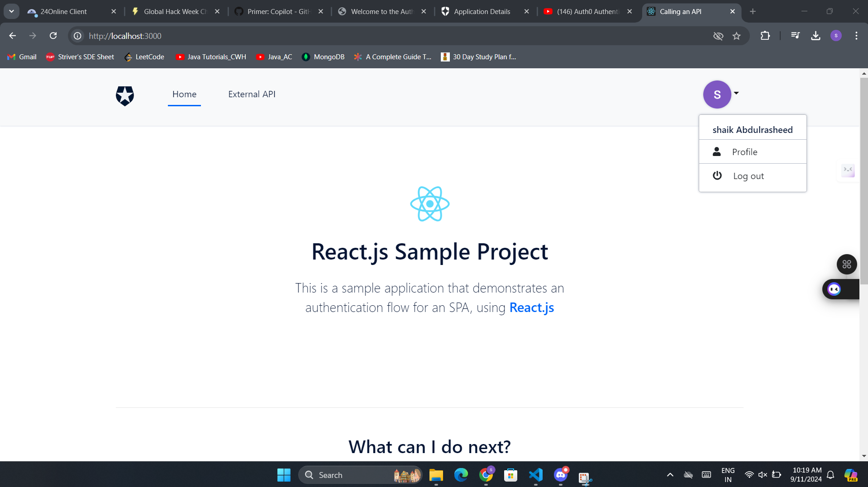This screenshot has width=868, height=487.
Task: Click the floating robot assistant icon
Action: [x=834, y=289]
